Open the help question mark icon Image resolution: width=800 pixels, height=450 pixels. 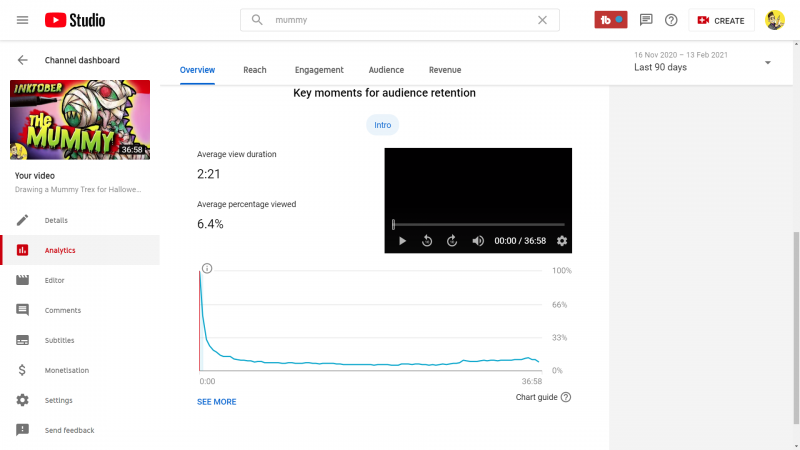671,20
